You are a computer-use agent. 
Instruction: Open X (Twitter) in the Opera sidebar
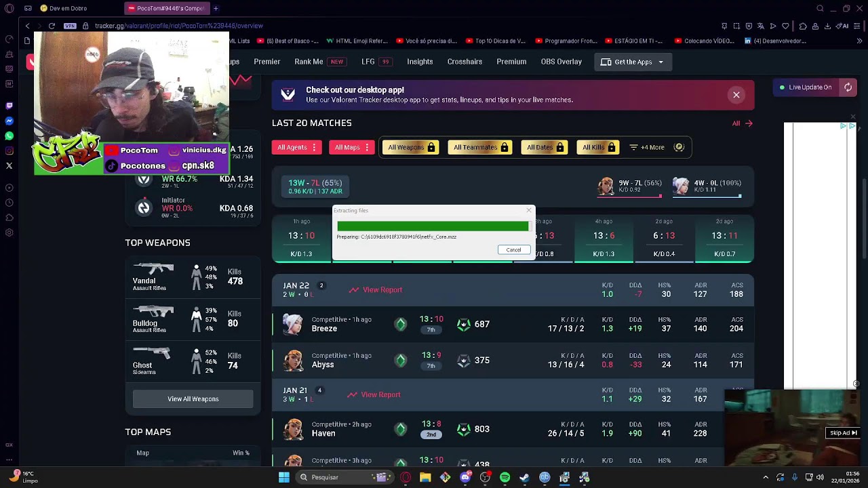9,165
